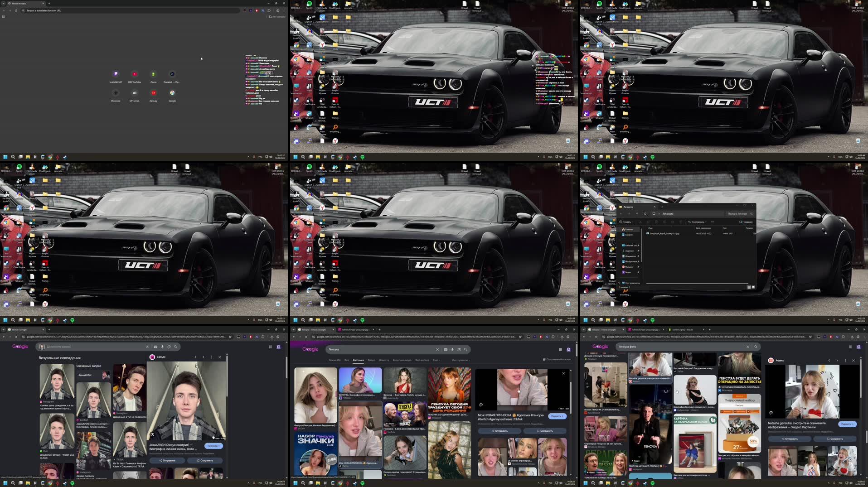Open on-screen keyboard in 'Дополните запрос' search bar

pos(155,347)
